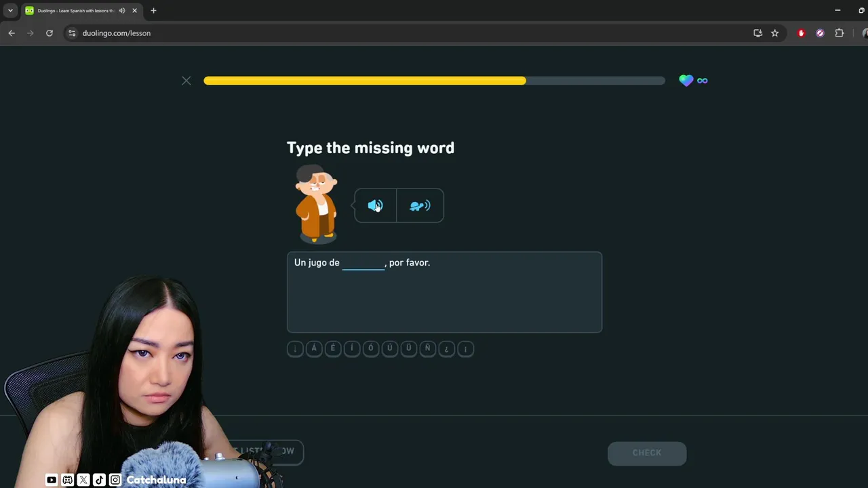
Task: Open the Chrome extensions puzzle menu
Action: [x=840, y=33]
